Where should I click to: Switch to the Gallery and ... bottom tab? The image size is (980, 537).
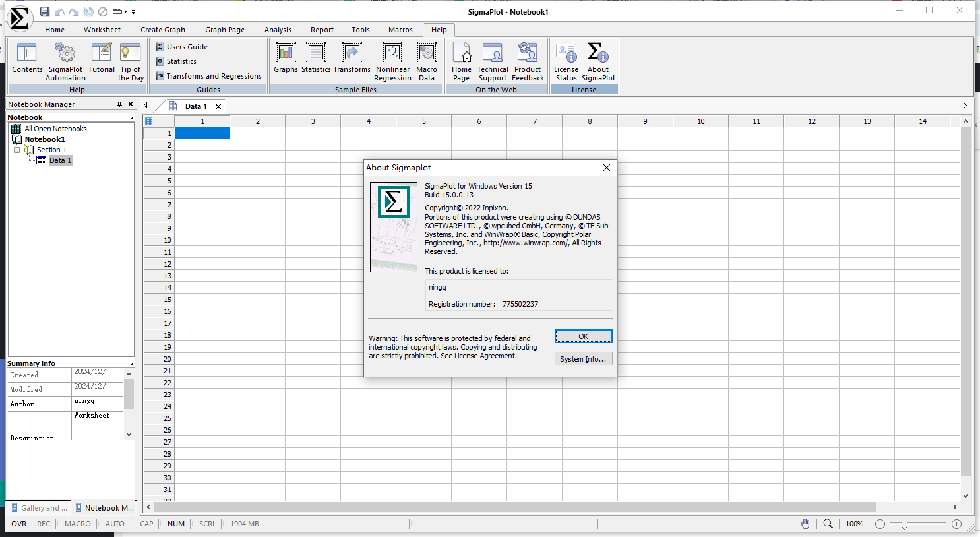click(40, 508)
